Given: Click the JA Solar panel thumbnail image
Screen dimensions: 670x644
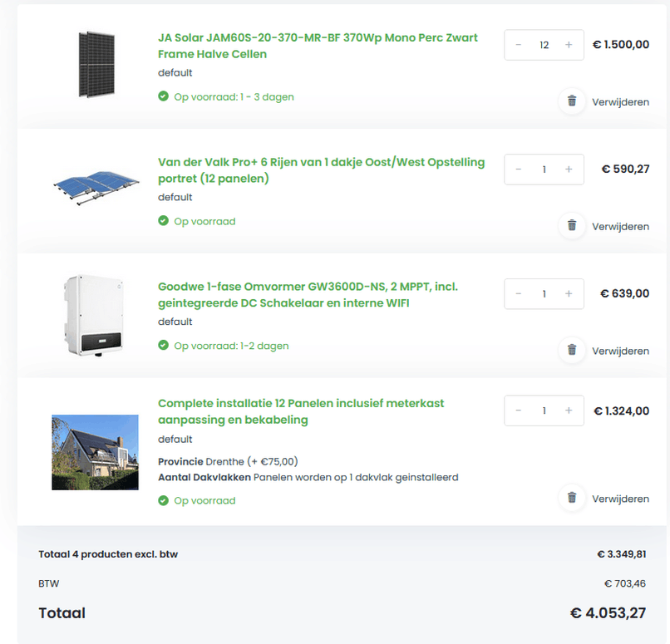Looking at the screenshot, I should click(95, 63).
